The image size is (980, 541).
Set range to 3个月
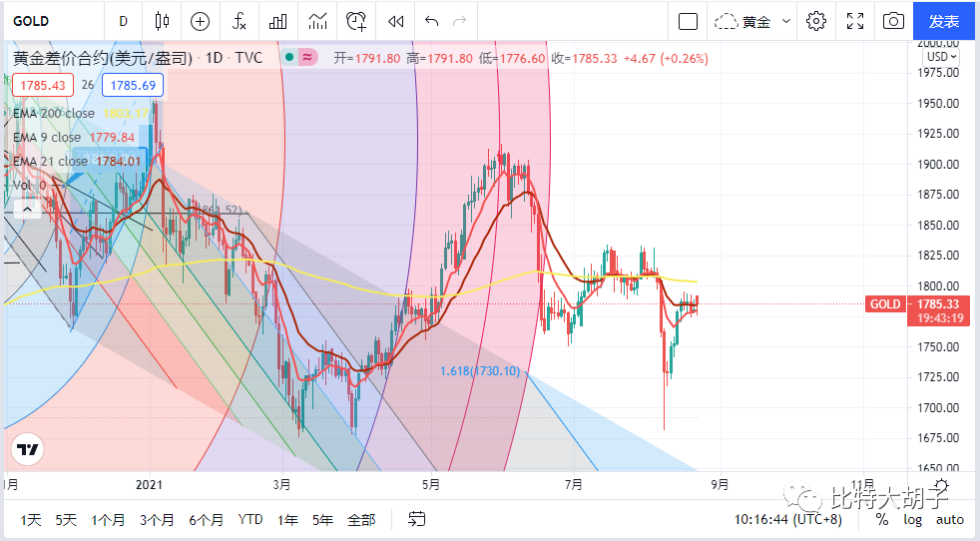(157, 520)
